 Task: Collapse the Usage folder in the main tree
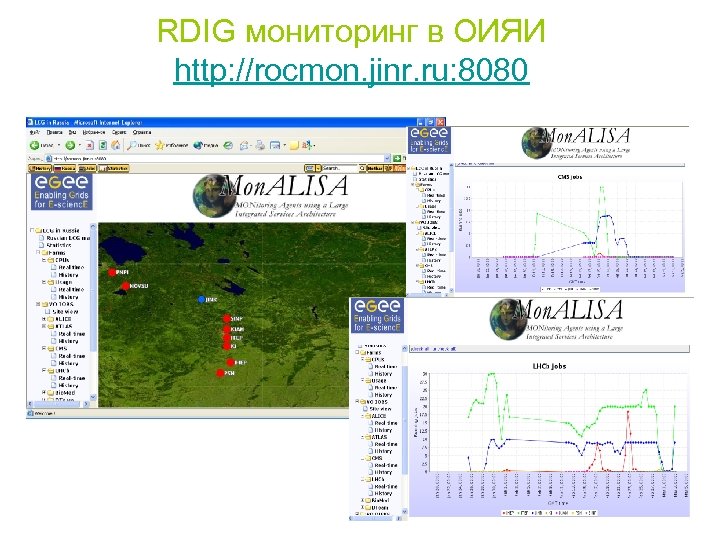[x=44, y=282]
